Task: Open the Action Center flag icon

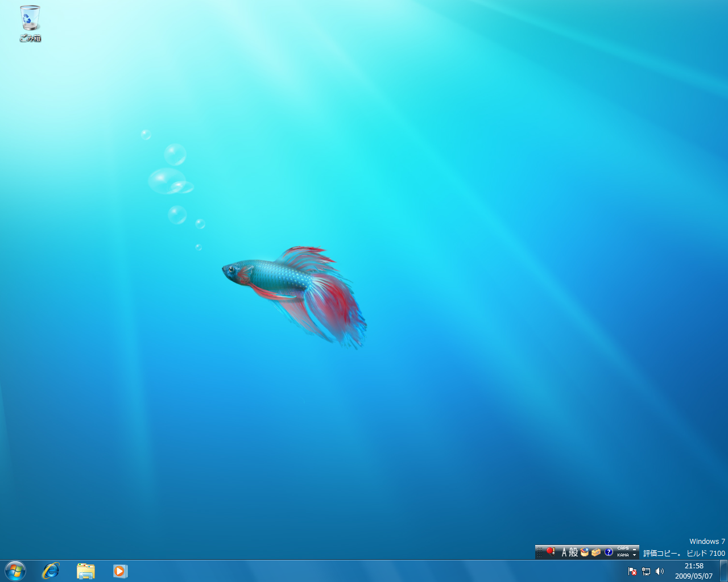Action: click(x=632, y=571)
